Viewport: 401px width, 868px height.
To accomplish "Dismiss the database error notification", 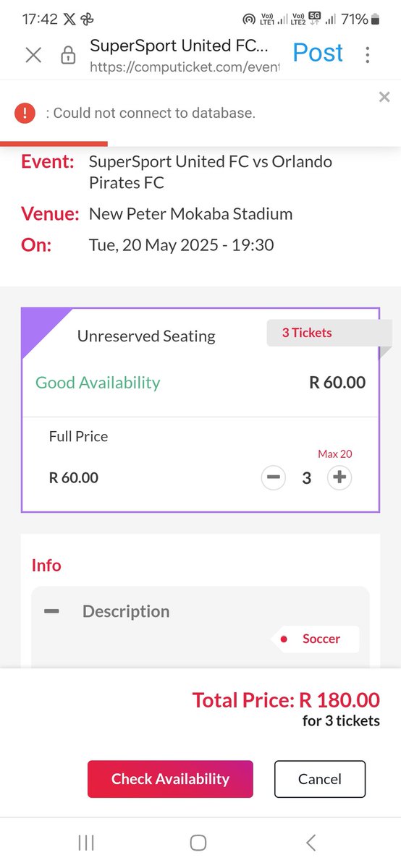I will click(384, 97).
